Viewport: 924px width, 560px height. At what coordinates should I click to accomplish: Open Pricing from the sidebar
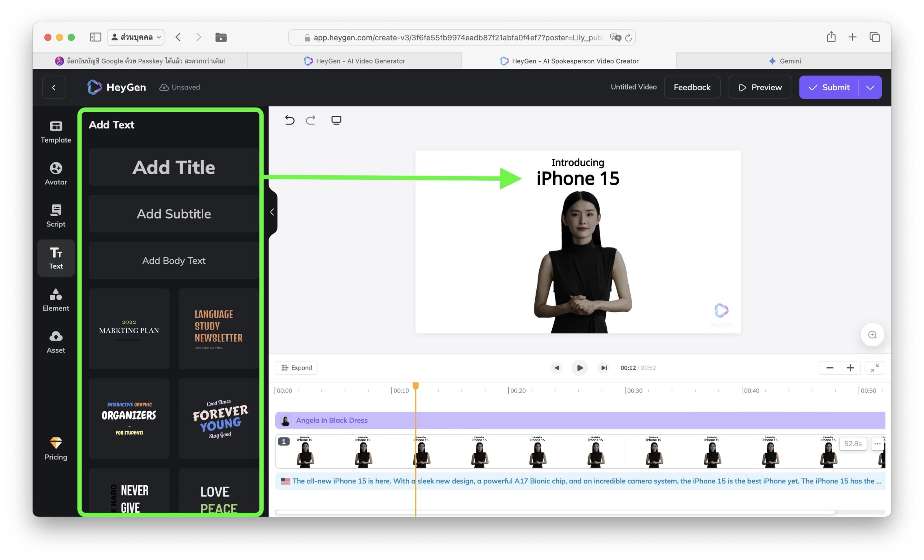[56, 448]
